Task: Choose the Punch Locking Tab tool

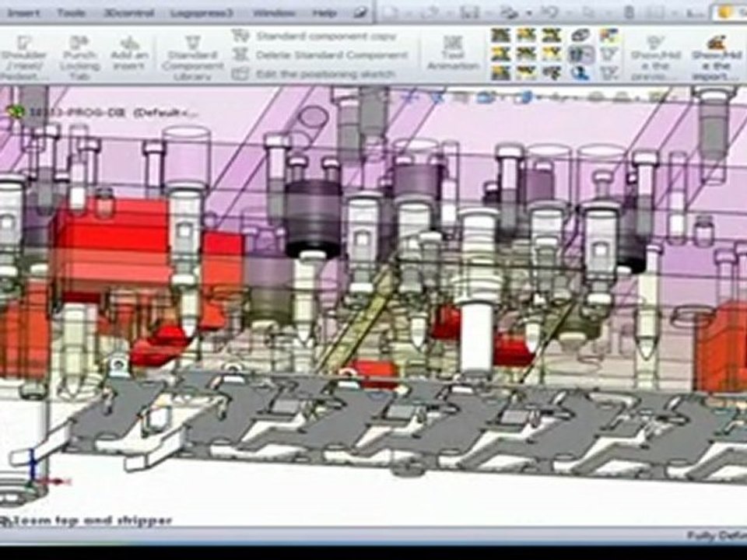Action: pyautogui.click(x=79, y=57)
